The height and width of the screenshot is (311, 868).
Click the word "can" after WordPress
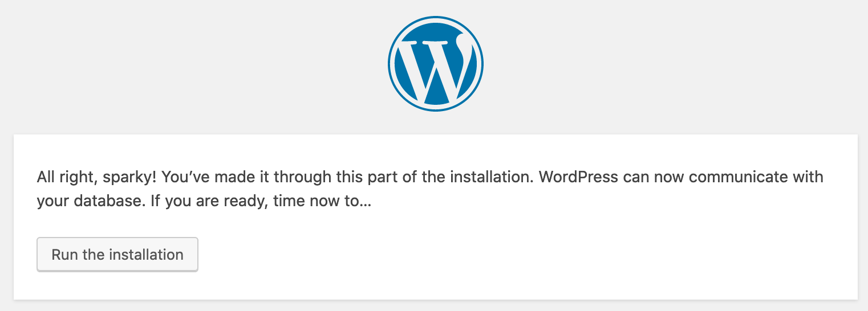point(638,177)
